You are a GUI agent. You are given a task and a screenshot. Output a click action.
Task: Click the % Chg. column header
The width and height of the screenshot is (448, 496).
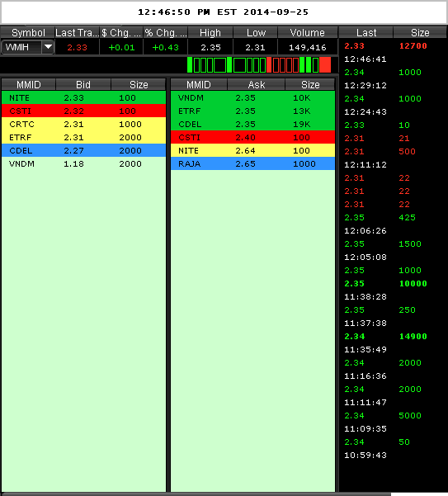(x=165, y=32)
